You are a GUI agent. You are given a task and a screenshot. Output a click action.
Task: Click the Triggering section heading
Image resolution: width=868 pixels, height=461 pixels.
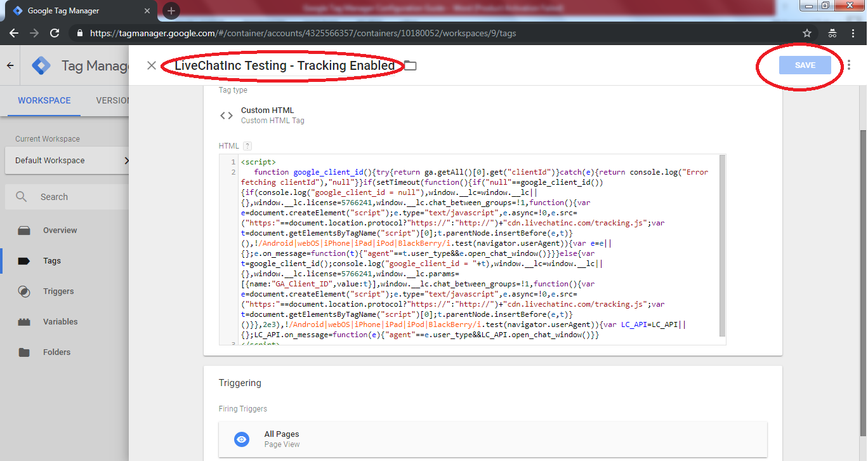click(x=240, y=383)
